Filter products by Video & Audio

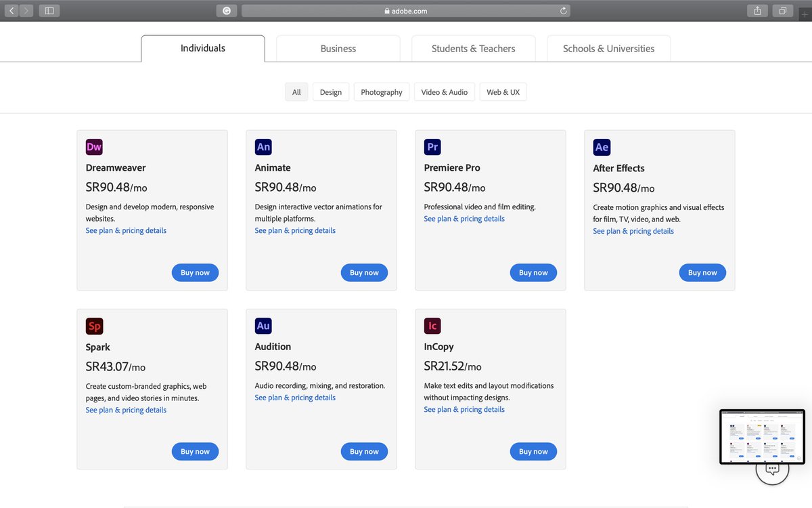click(445, 92)
